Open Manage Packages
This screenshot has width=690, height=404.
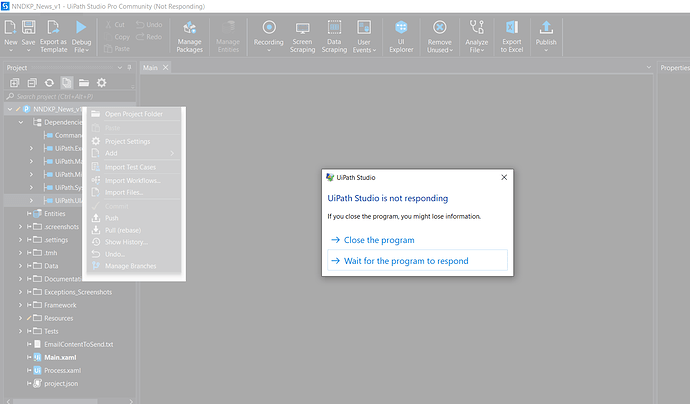190,28
